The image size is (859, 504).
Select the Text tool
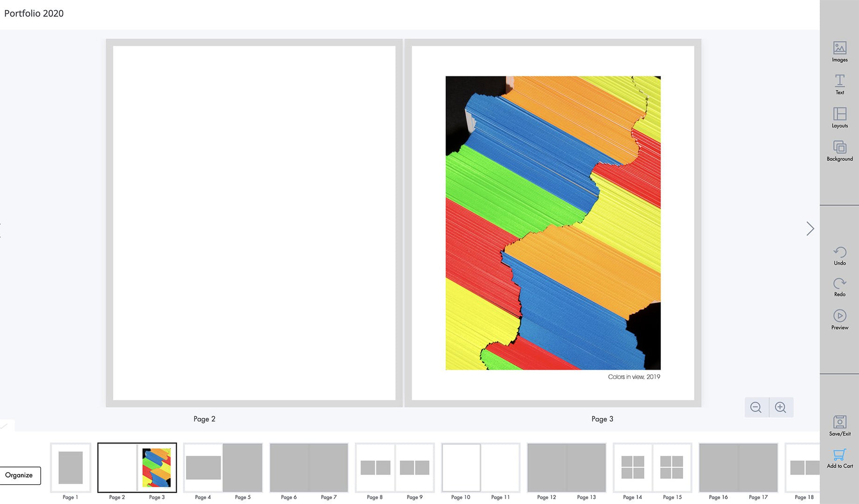pyautogui.click(x=839, y=84)
